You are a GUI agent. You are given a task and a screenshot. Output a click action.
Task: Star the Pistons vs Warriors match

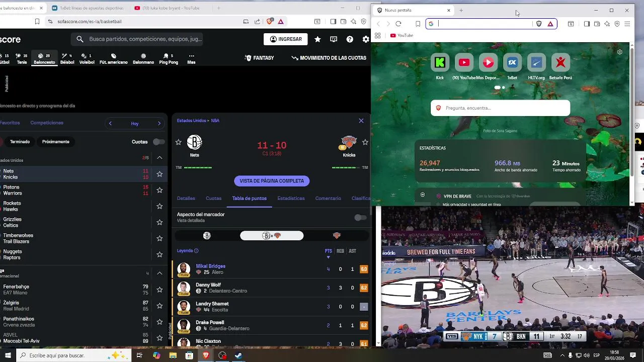tap(159, 190)
